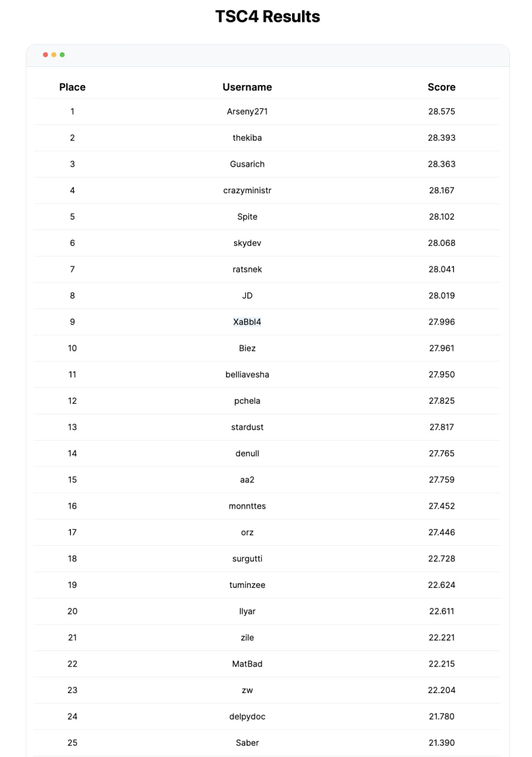Click on username stardust
This screenshot has width=532, height=757.
click(x=247, y=427)
